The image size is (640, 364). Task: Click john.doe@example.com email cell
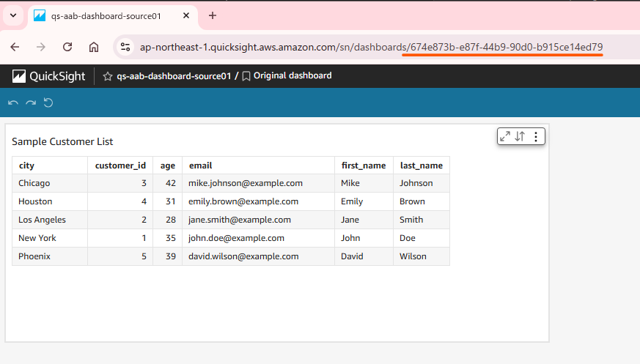click(x=258, y=238)
